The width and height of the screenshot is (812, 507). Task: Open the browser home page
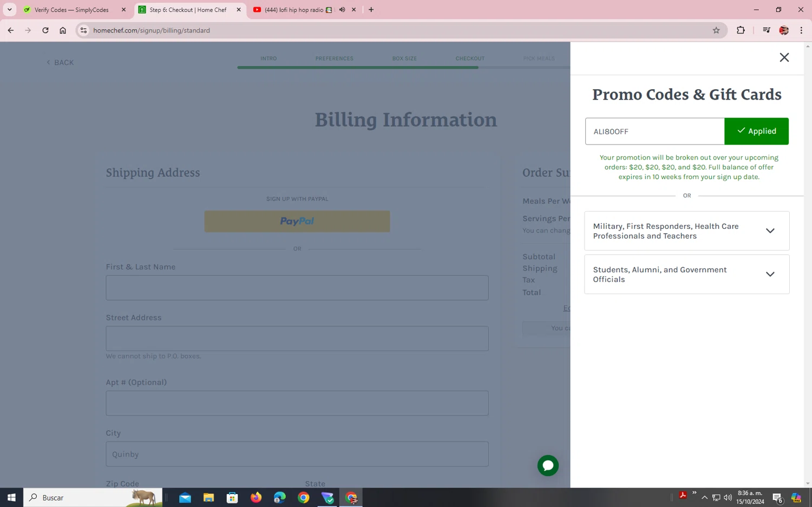click(63, 30)
